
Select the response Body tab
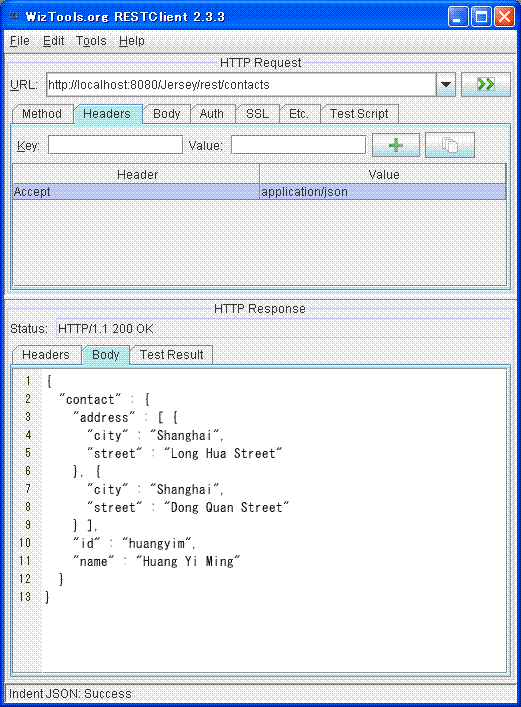[x=106, y=355]
